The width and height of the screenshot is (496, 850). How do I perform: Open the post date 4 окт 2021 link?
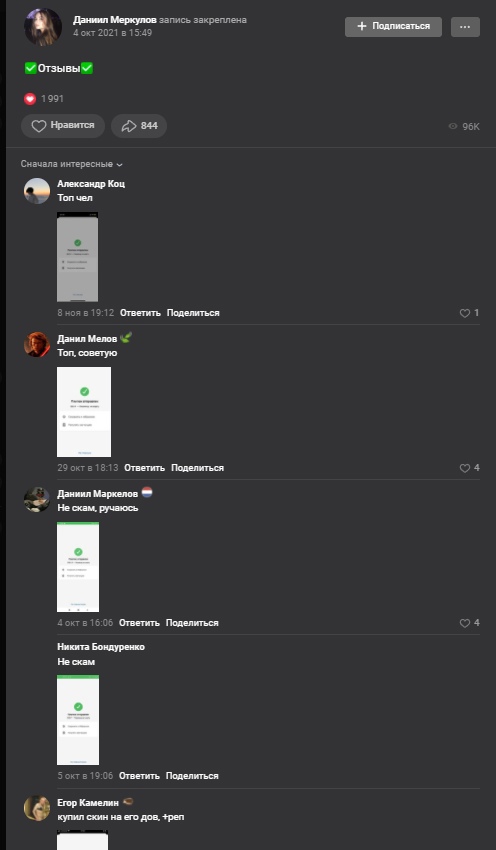(x=113, y=33)
